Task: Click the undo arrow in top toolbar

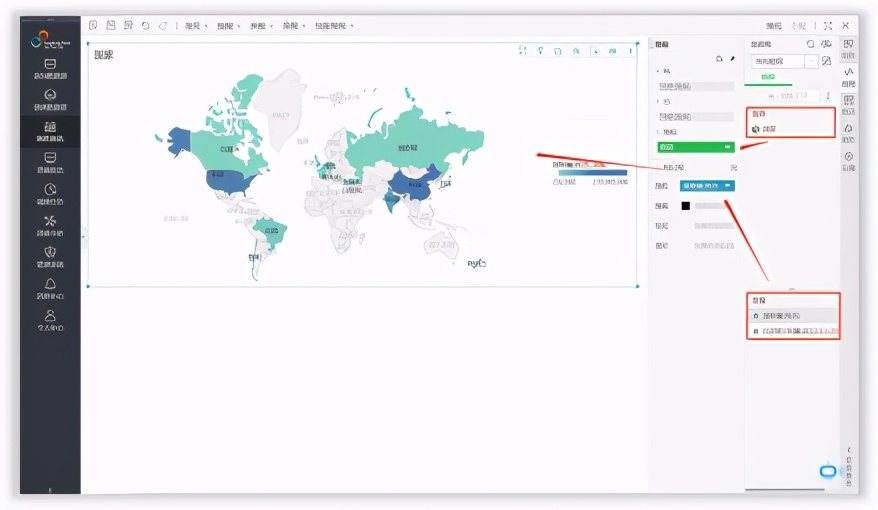Action: coord(145,25)
